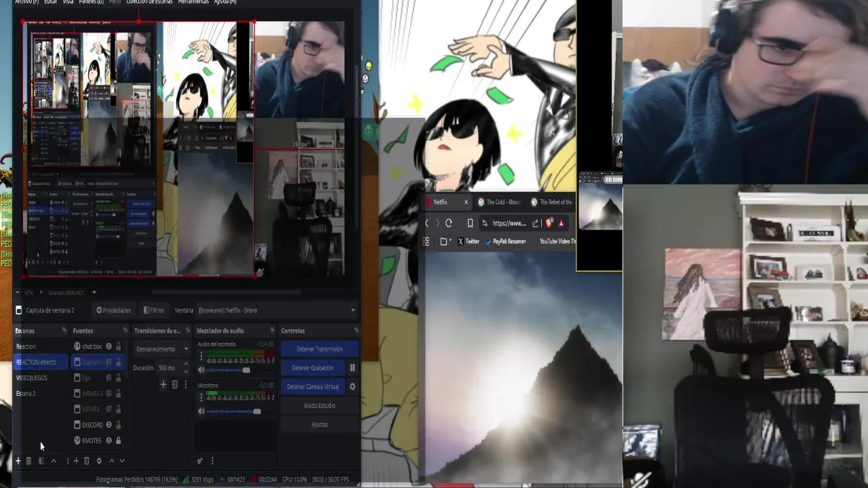
Task: Toggle visibility of EMOTES source
Action: click(x=108, y=441)
